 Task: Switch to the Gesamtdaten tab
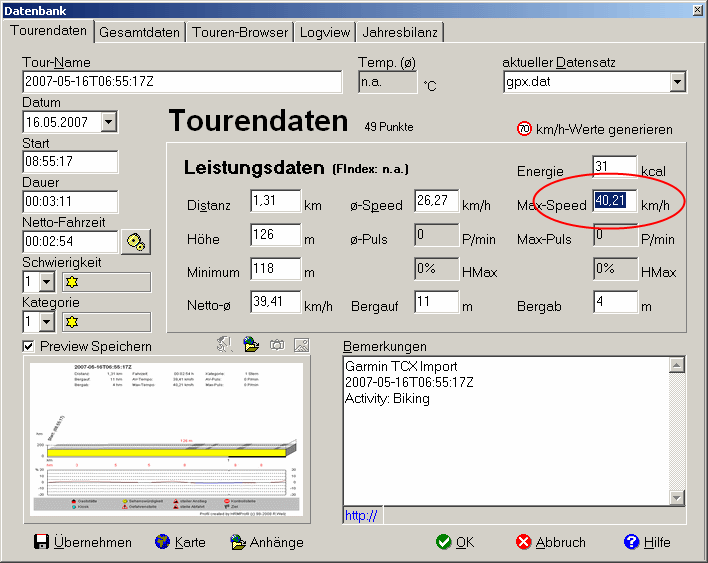click(141, 32)
